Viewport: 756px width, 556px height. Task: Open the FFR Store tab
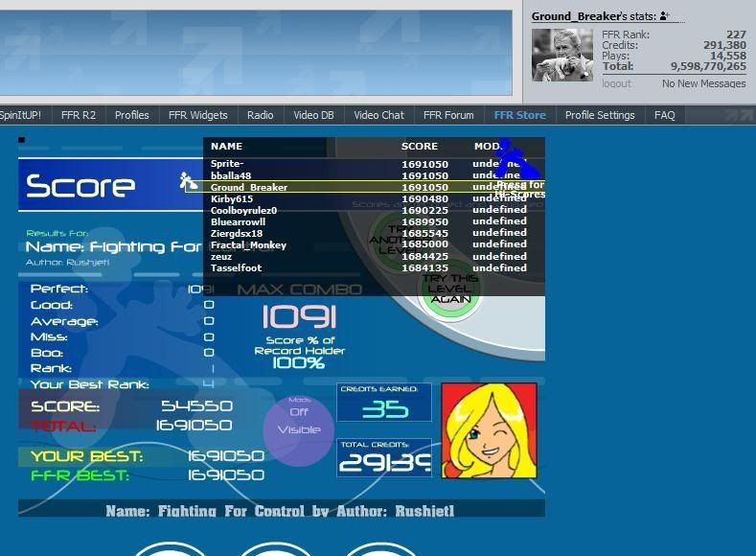(519, 115)
